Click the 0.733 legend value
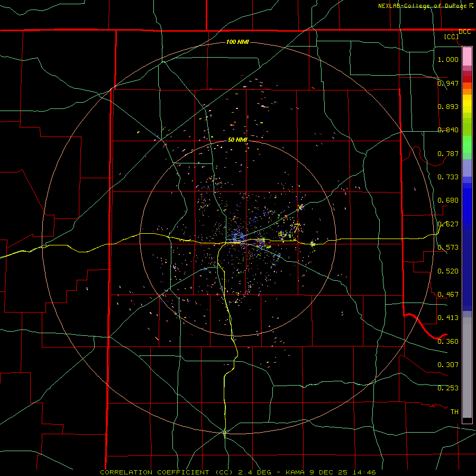The image size is (476, 476). click(448, 177)
